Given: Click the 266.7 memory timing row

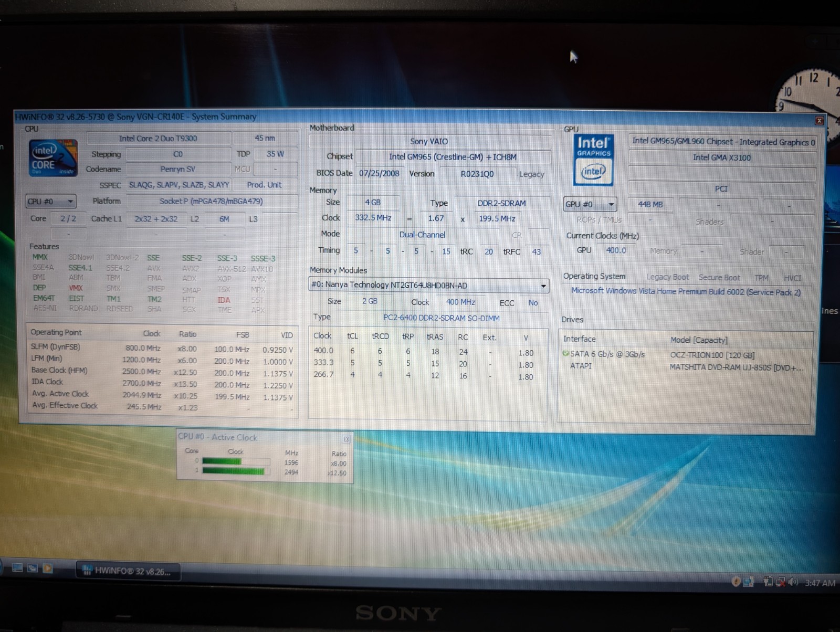Looking at the screenshot, I should (423, 376).
